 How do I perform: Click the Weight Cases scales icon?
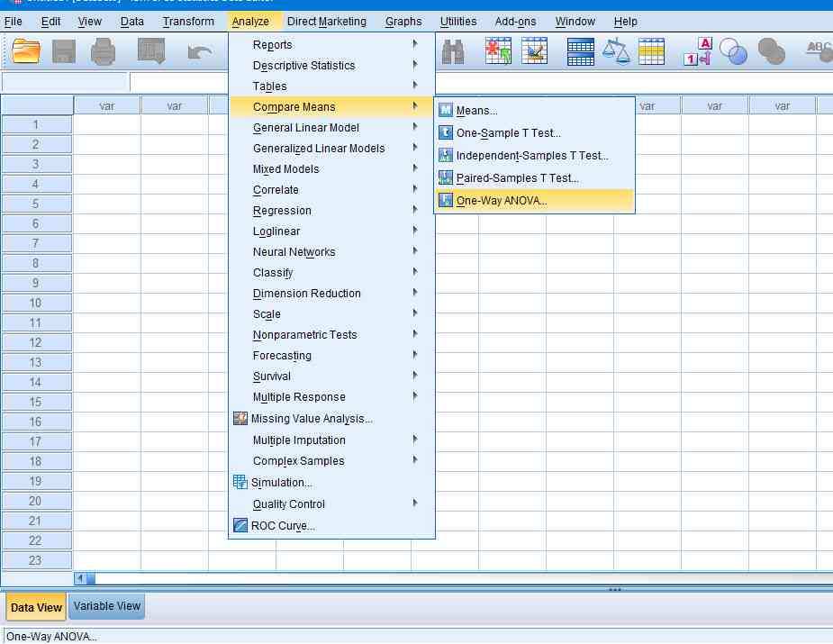pyautogui.click(x=616, y=51)
